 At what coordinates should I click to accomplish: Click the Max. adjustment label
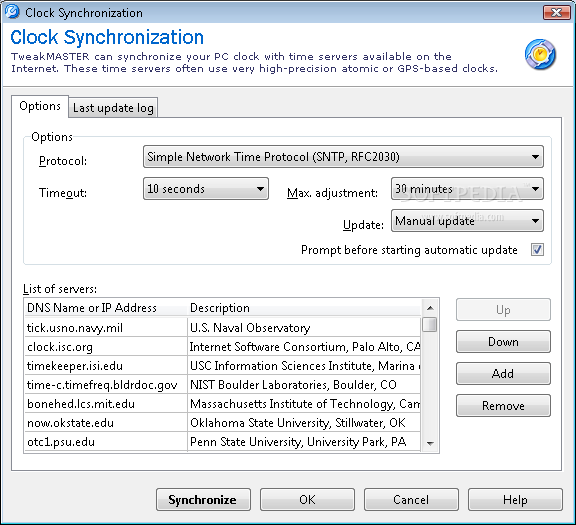tap(332, 193)
